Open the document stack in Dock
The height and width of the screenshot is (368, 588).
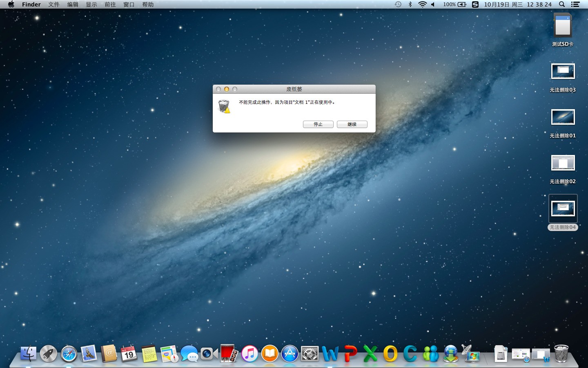[501, 354]
